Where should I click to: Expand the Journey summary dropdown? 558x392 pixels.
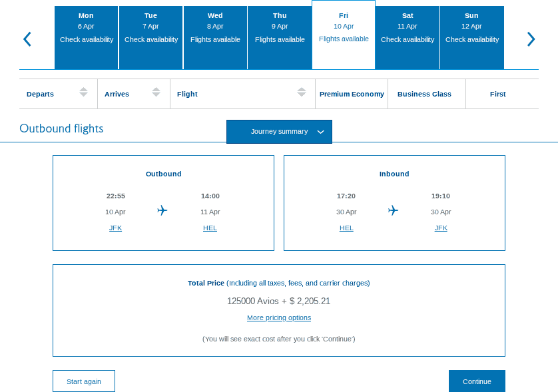[279, 131]
